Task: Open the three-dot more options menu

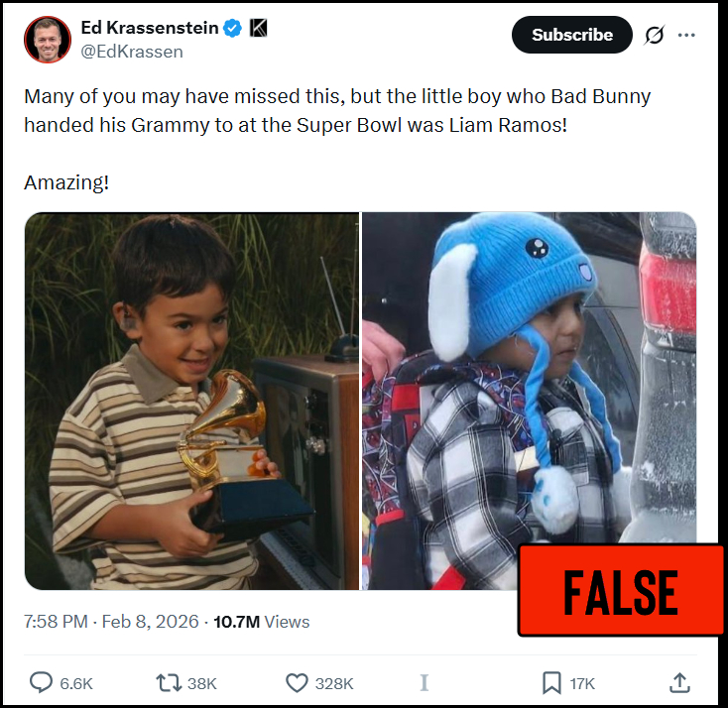Action: click(x=686, y=35)
